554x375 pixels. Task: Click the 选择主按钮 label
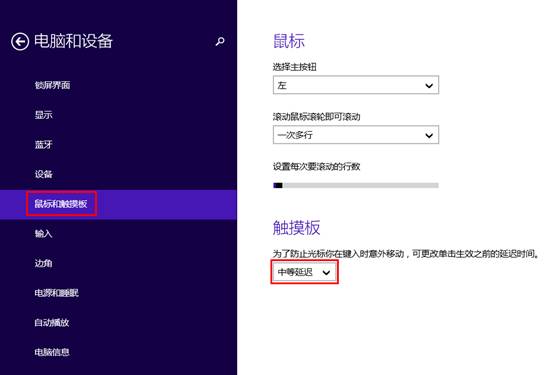[x=295, y=67]
